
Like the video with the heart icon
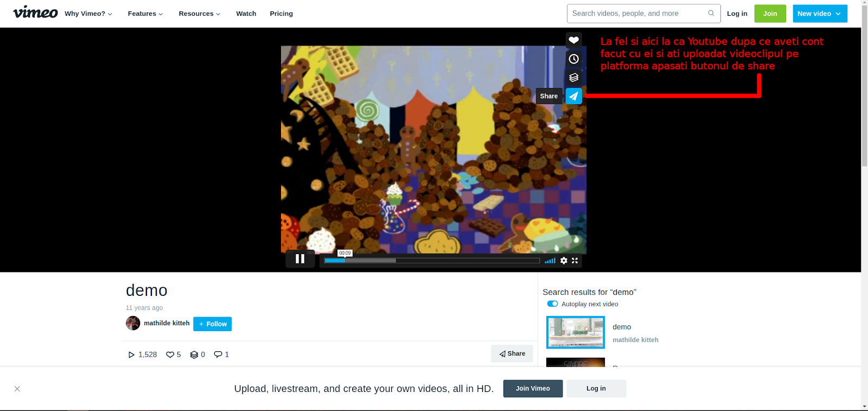pyautogui.click(x=574, y=40)
